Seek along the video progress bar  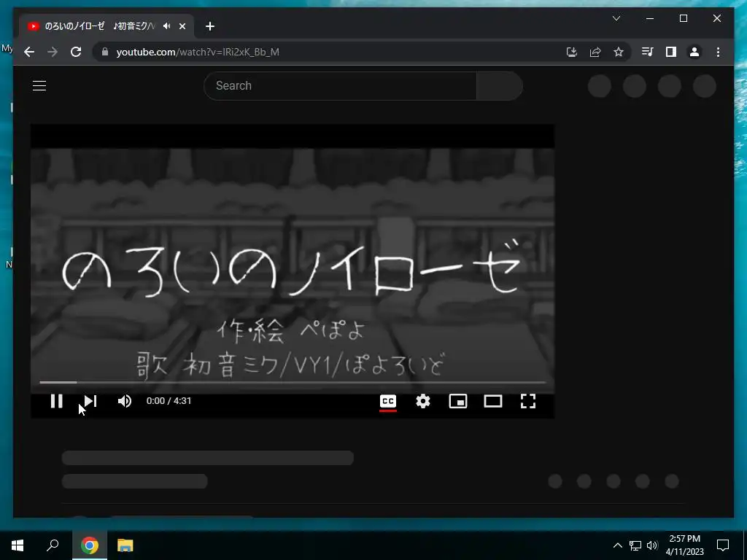tap(293, 382)
